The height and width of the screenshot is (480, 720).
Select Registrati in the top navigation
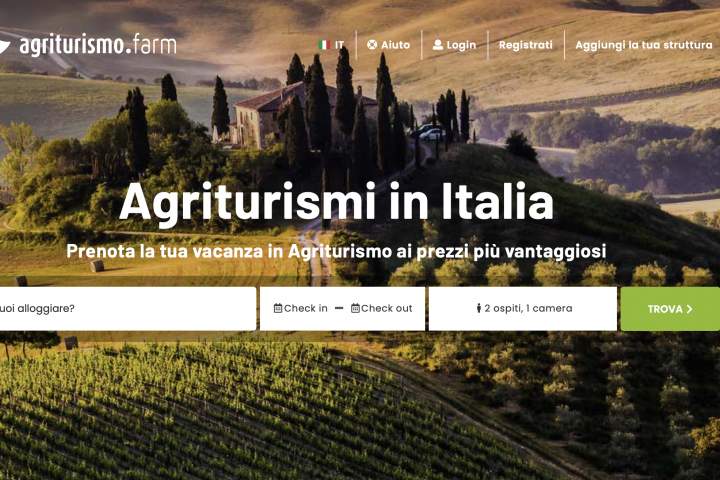click(x=526, y=45)
